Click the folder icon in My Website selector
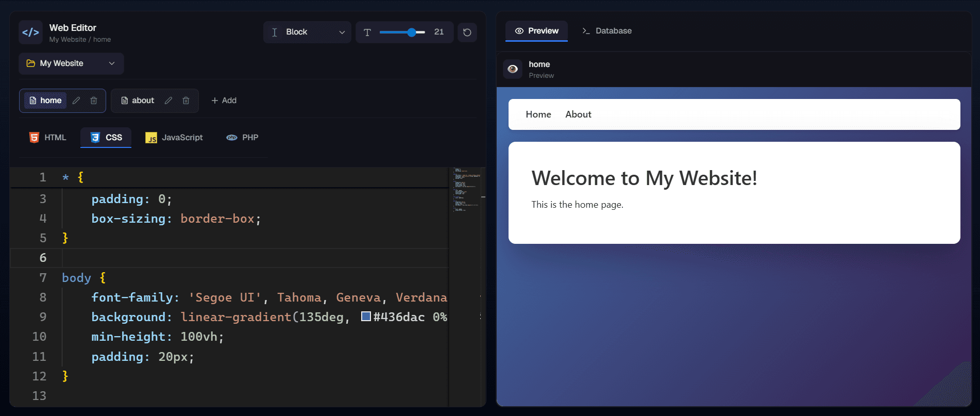The image size is (980, 416). pyautogui.click(x=31, y=63)
